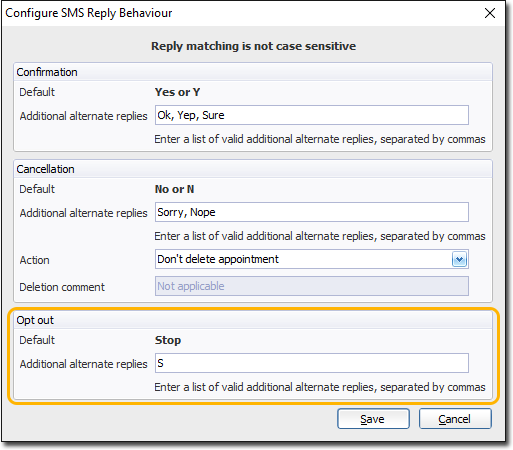Click the dialog title bar text
513x450 pixels.
pos(89,13)
